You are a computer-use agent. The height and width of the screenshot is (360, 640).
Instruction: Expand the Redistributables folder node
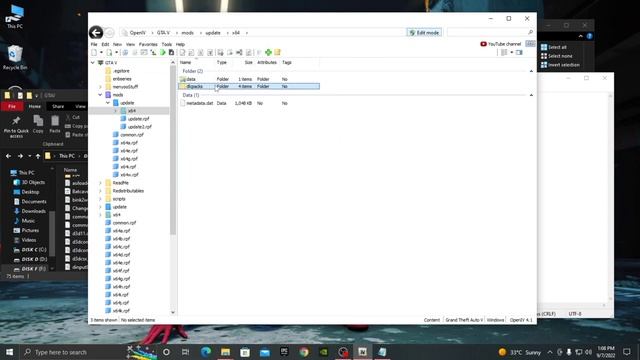pos(100,191)
